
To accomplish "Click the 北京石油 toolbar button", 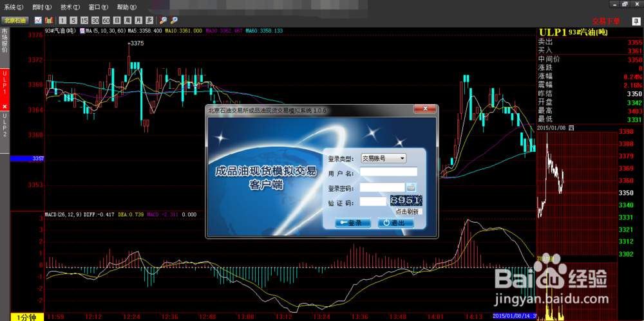I will pos(15,20).
